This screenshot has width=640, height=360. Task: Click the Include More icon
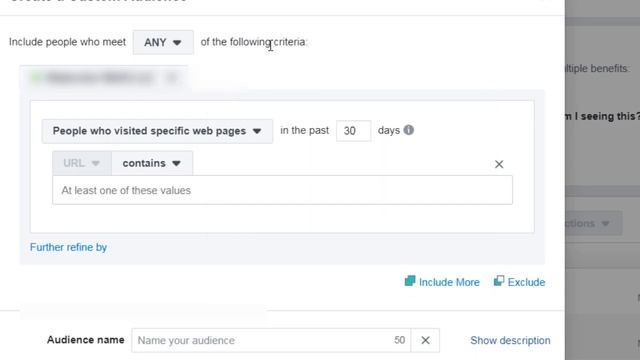click(x=410, y=281)
